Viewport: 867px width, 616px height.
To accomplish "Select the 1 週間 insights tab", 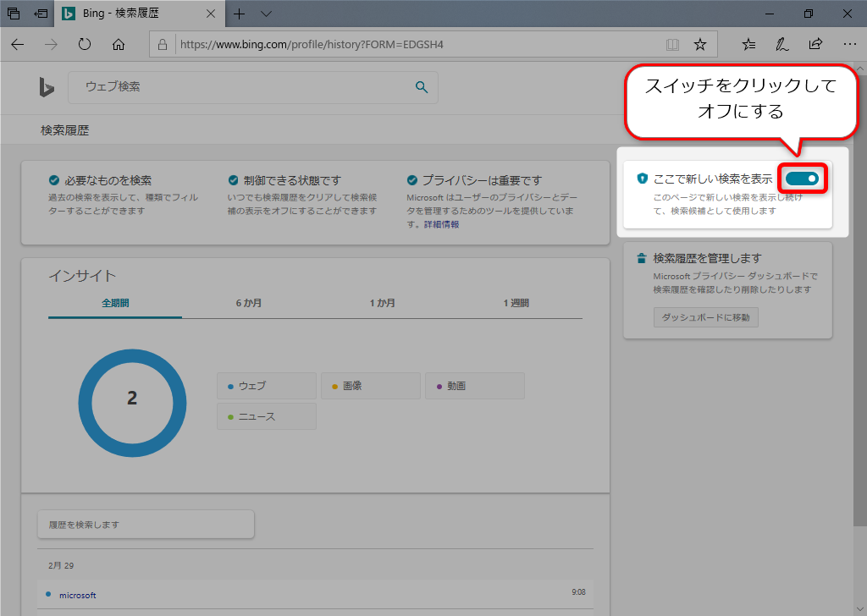I will [516, 303].
